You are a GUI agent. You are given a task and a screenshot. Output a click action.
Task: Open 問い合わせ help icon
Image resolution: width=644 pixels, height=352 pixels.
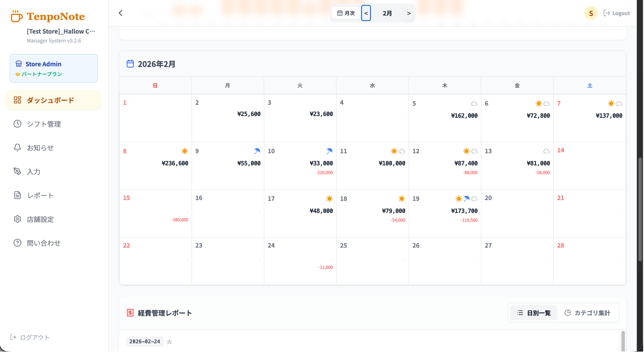pos(17,243)
